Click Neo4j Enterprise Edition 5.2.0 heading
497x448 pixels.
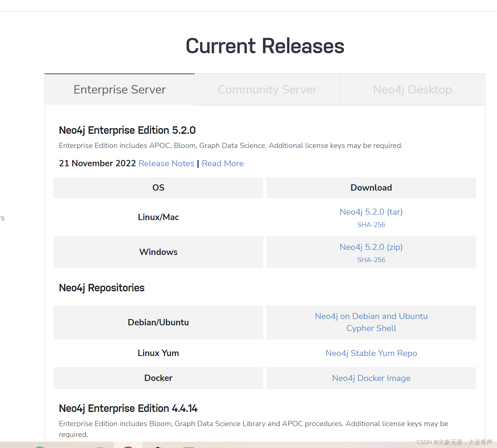click(x=127, y=130)
